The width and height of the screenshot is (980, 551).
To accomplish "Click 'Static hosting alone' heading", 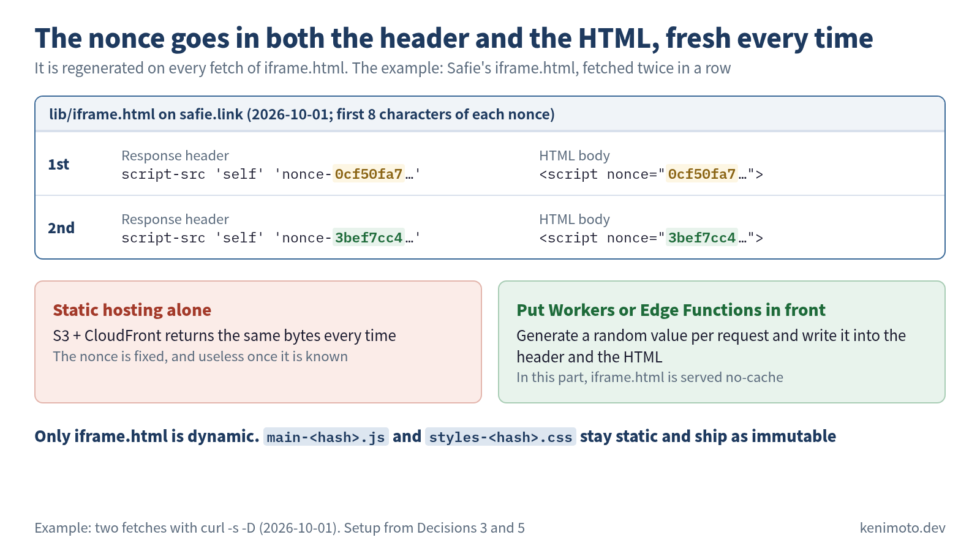I will tap(132, 310).
